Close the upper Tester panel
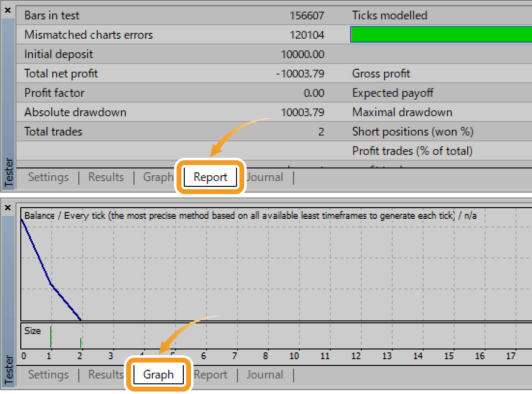The width and height of the screenshot is (532, 394). tap(7, 10)
